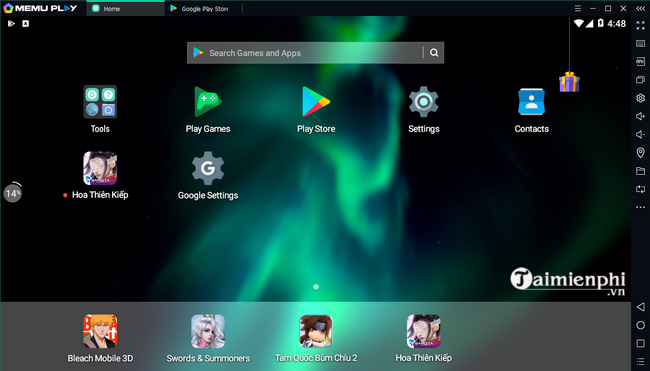650x371 pixels.
Task: Open the Google Settings app
Action: tap(208, 168)
